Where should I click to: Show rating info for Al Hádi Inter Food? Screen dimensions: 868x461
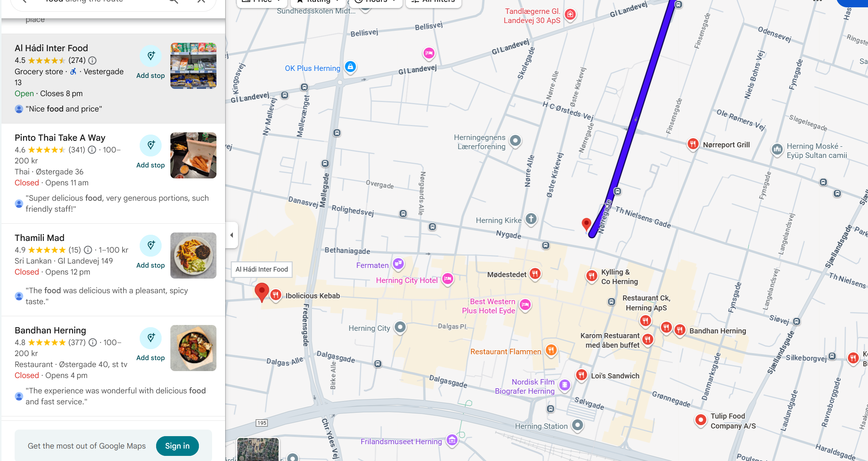[93, 60]
